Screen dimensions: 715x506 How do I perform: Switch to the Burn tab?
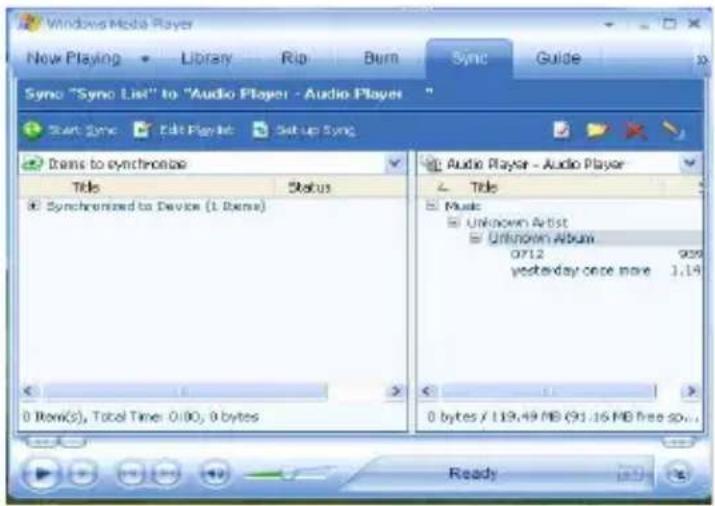click(381, 58)
